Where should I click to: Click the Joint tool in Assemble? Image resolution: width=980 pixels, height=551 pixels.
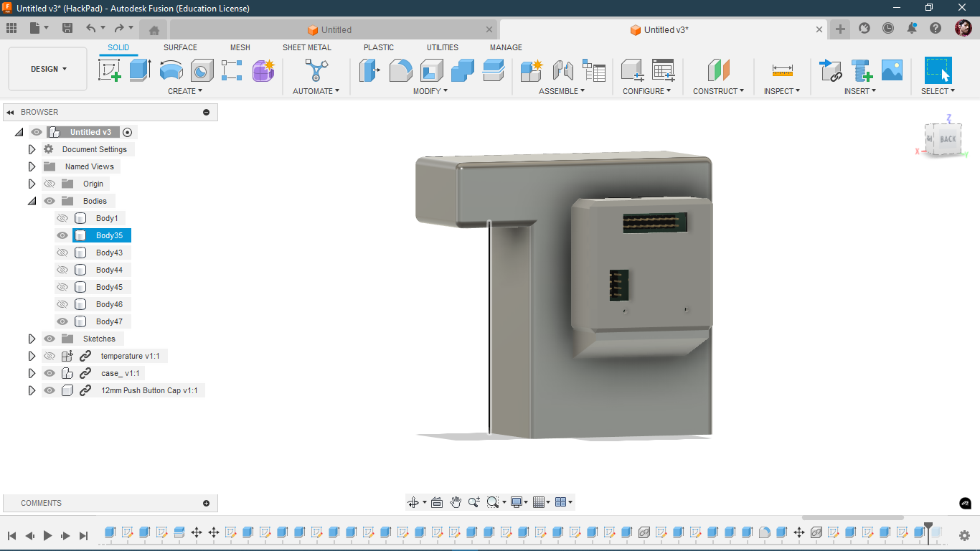563,70
